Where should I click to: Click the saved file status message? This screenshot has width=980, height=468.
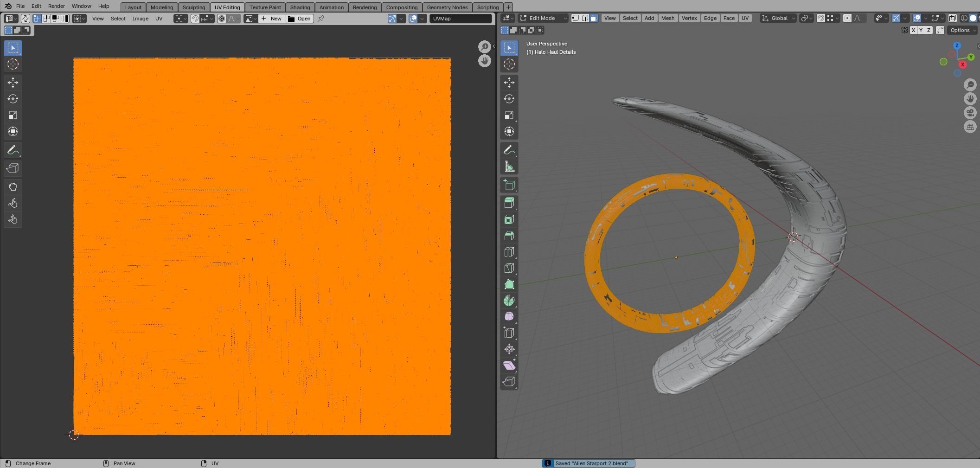588,463
